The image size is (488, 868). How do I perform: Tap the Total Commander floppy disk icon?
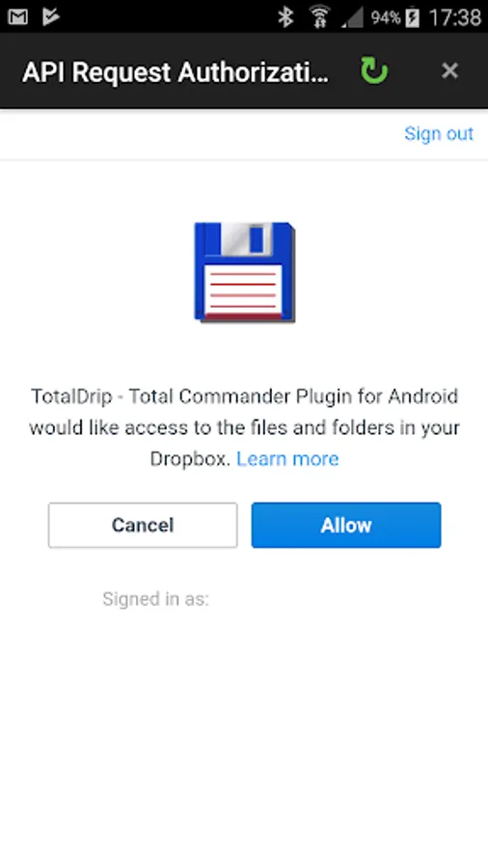245,272
